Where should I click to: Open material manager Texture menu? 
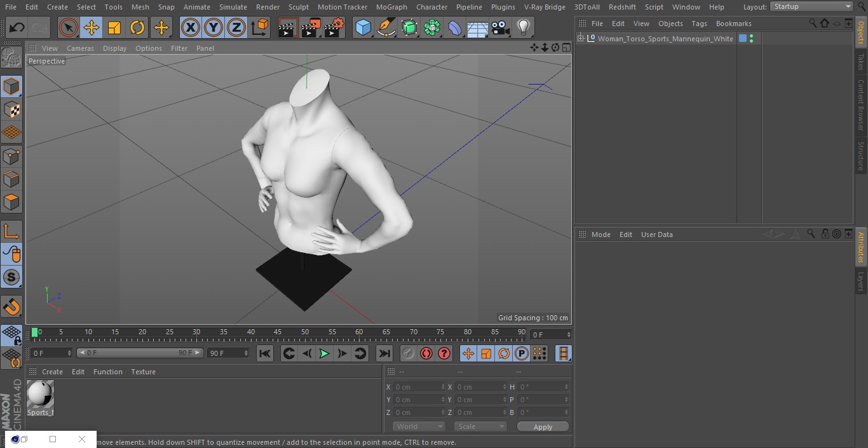click(143, 372)
